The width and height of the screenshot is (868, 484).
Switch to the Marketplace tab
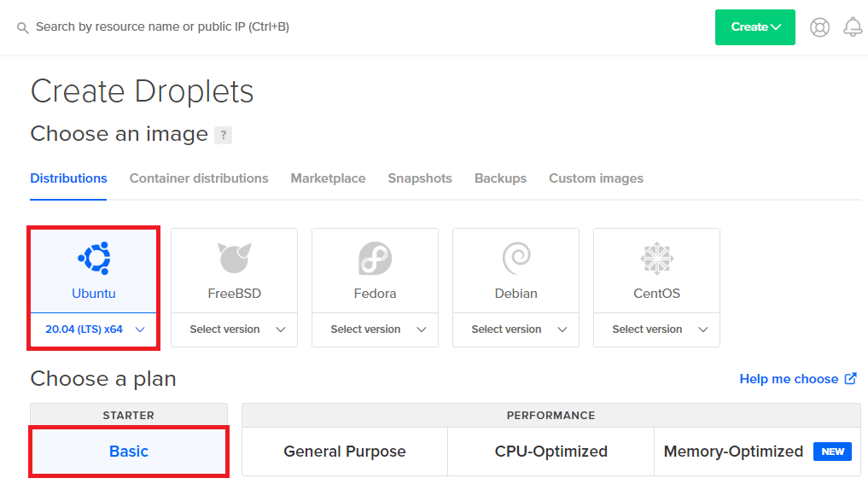tap(328, 178)
